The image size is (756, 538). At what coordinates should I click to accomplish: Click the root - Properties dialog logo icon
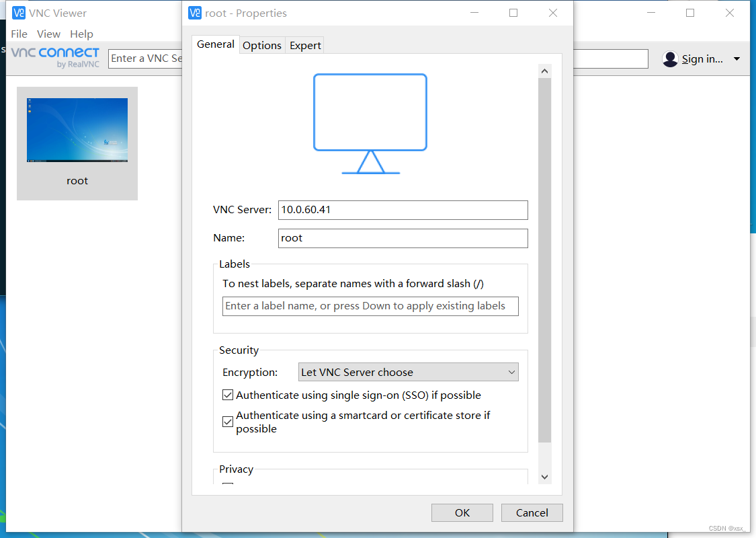195,13
